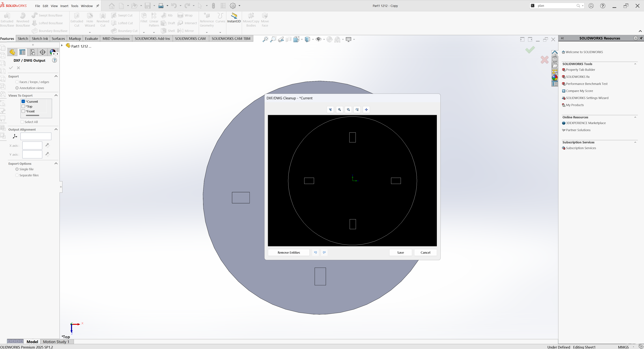Viewport: 644px width, 349px height.
Task: Uncheck the *Current view checkbox
Action: (23, 101)
